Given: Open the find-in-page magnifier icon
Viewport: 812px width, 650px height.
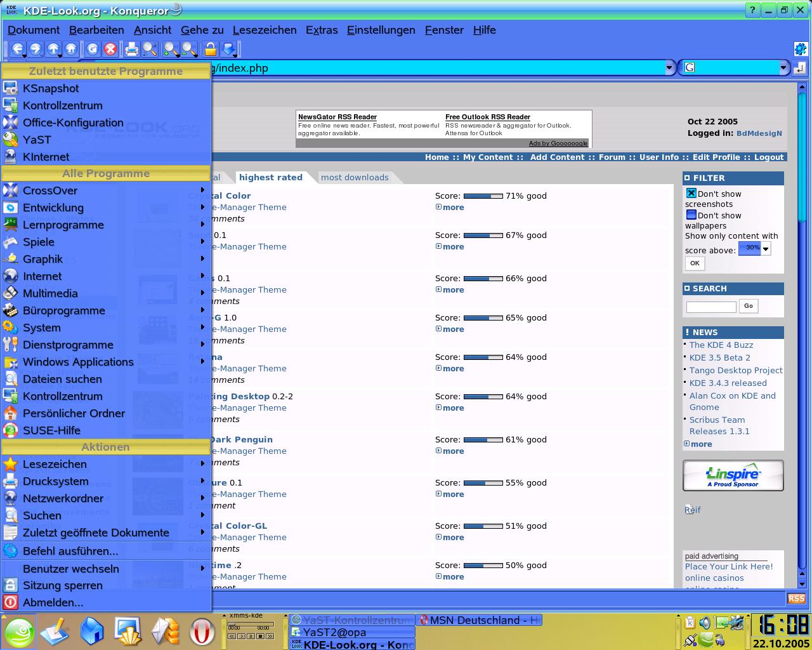Looking at the screenshot, I should [x=150, y=49].
